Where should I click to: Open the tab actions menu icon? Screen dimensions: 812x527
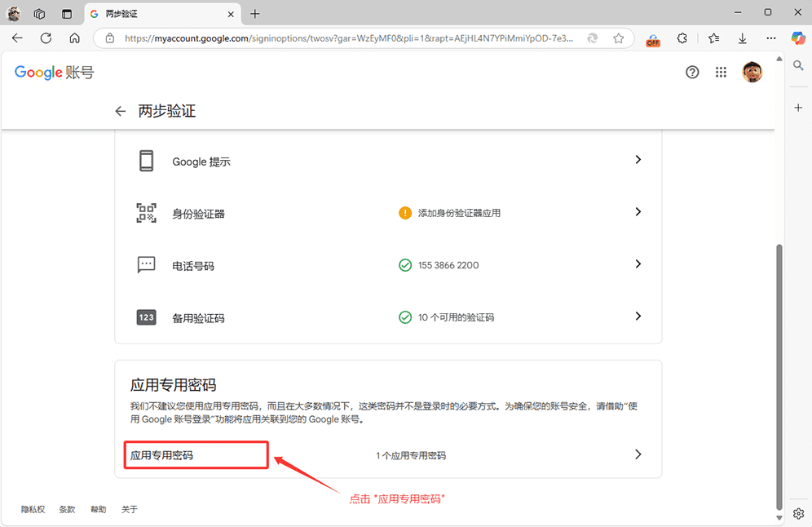(67, 14)
